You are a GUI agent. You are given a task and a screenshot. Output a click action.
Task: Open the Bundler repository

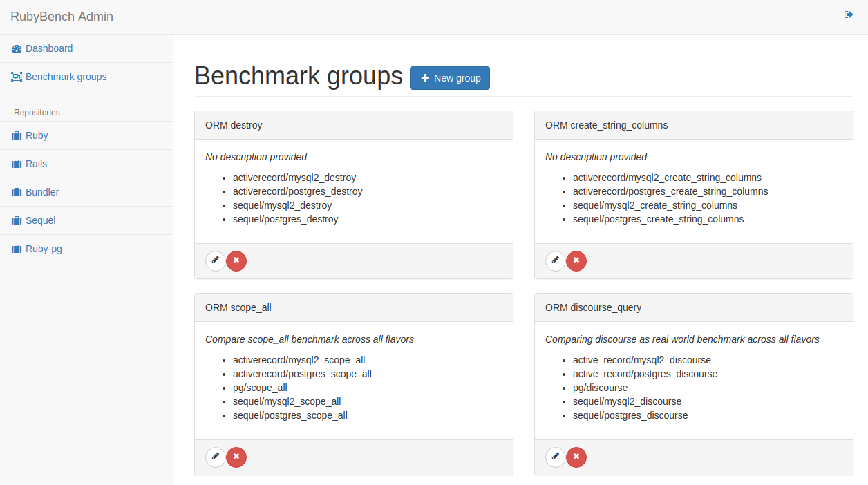(x=41, y=192)
